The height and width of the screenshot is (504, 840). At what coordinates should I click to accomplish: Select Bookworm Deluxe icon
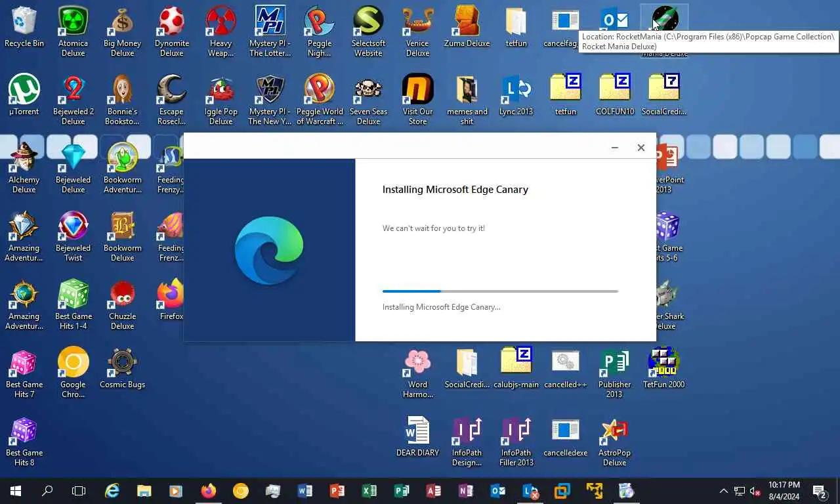[x=122, y=236]
